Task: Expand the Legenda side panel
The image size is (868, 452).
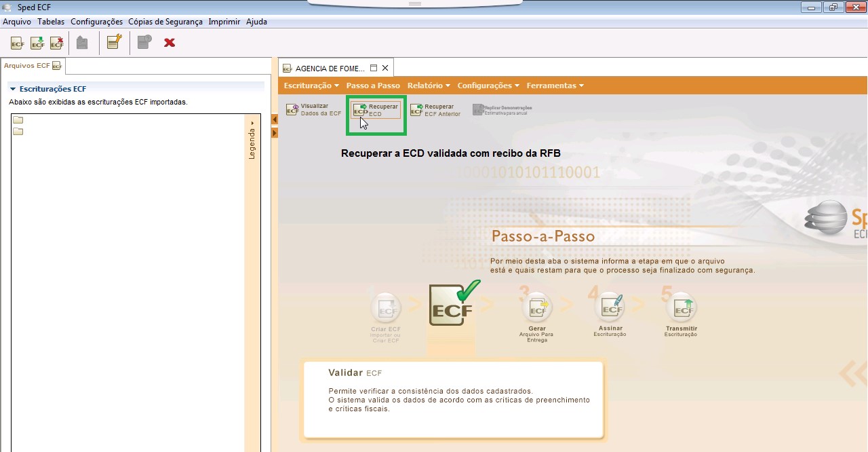Action: pyautogui.click(x=252, y=140)
